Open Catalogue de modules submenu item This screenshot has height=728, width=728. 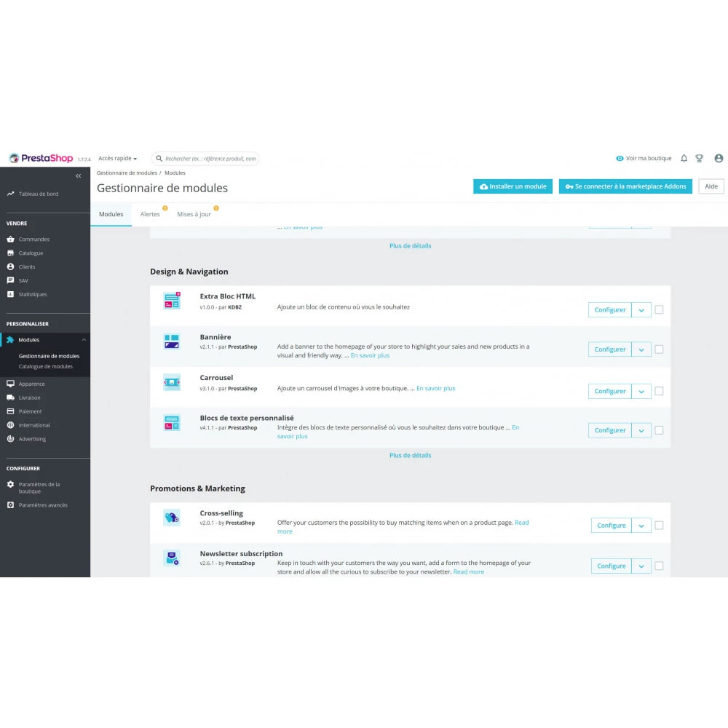pyautogui.click(x=45, y=366)
